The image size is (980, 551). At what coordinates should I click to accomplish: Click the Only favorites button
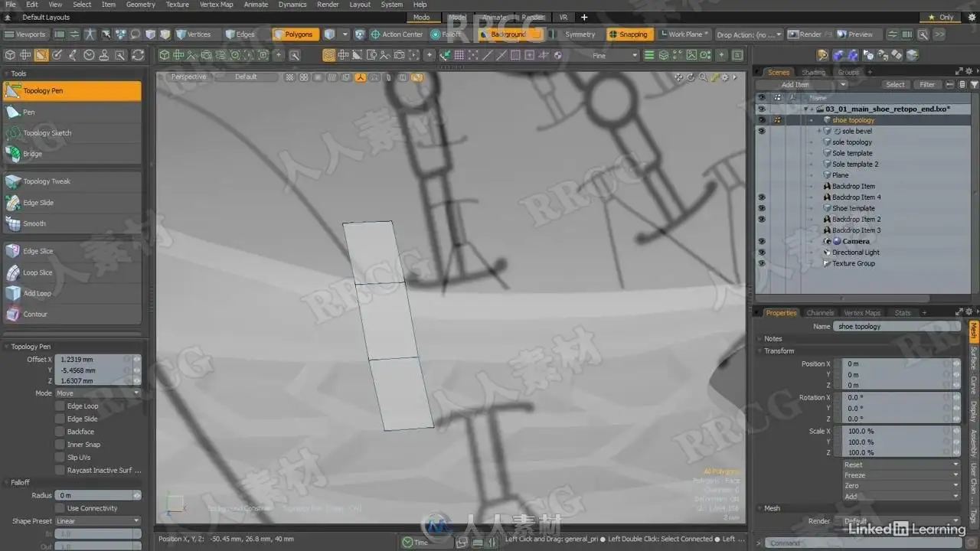point(941,17)
